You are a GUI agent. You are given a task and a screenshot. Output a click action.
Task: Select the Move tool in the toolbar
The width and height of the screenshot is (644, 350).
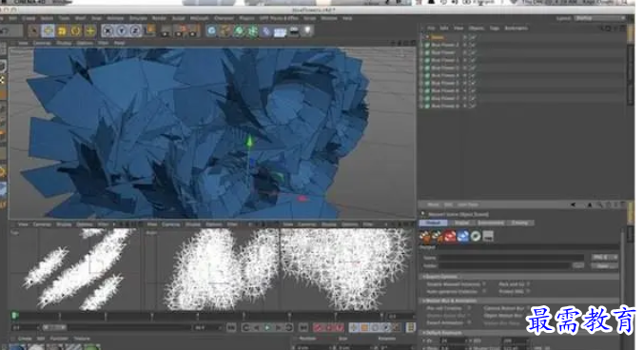coord(48,30)
